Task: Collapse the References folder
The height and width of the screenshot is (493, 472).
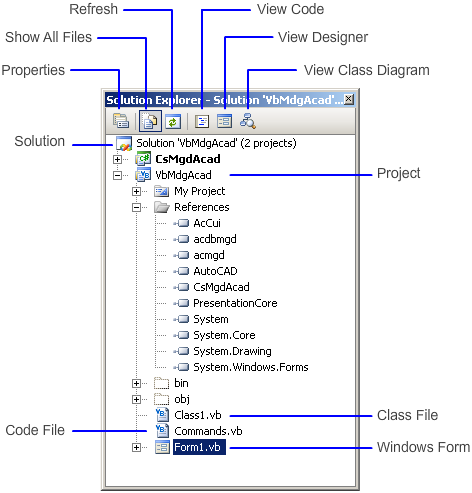Action: coord(136,207)
